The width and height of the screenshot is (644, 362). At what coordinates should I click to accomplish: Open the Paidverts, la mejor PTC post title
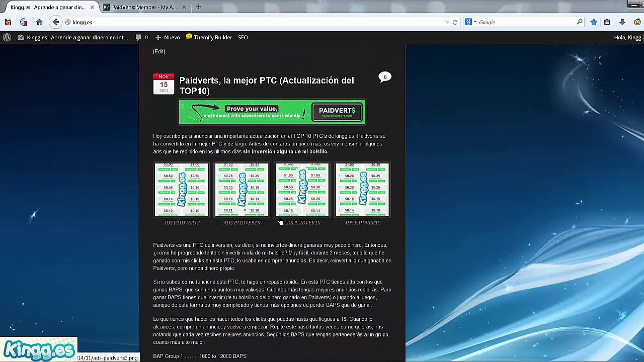click(267, 85)
